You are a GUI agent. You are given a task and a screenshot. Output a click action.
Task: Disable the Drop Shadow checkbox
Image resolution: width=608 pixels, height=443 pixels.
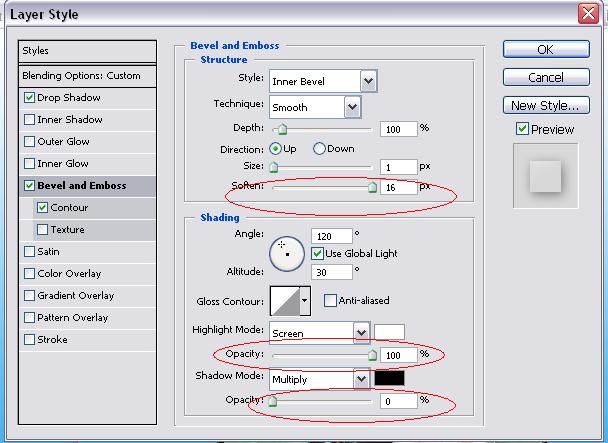(29, 97)
